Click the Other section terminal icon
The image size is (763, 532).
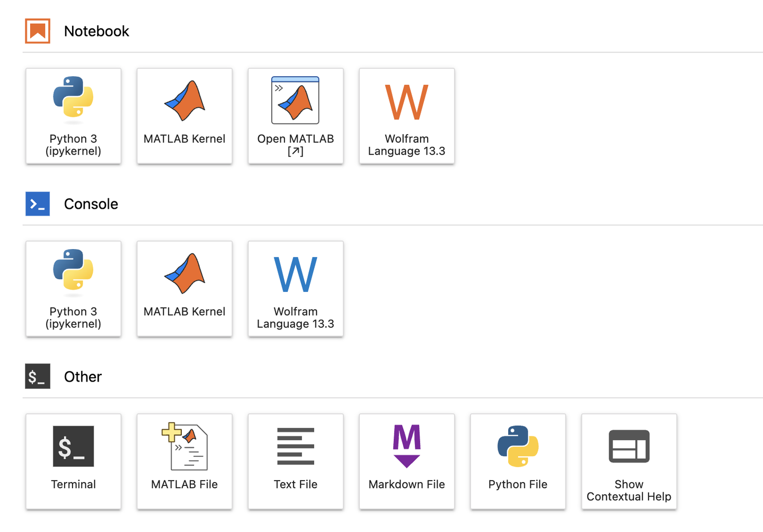point(37,376)
